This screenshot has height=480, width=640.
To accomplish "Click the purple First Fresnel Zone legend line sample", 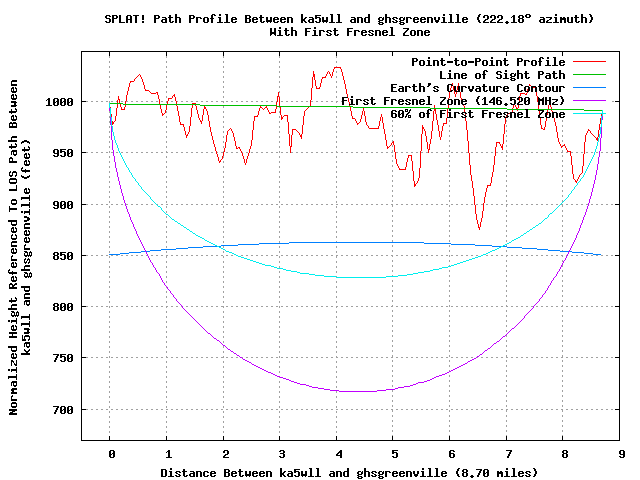I will 588,101.
